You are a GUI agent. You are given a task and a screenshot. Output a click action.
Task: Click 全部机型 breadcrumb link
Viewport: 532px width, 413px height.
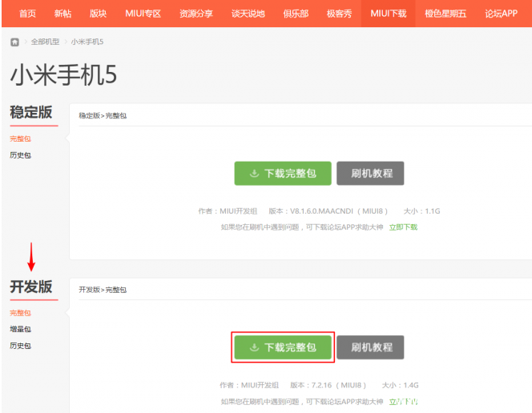coord(45,42)
